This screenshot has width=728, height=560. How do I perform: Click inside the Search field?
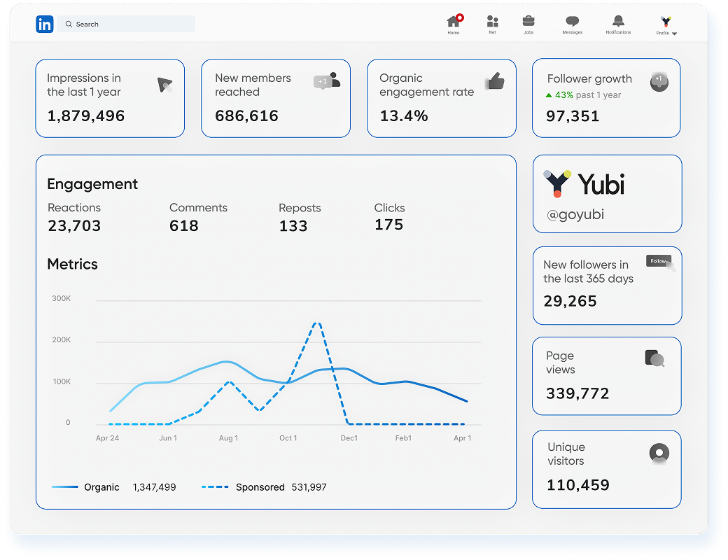(126, 24)
